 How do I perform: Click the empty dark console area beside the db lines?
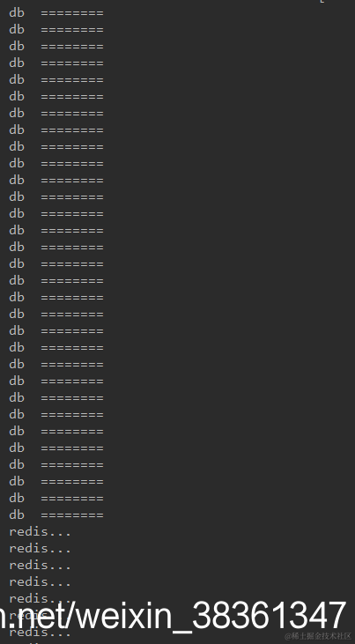[x=230, y=263]
